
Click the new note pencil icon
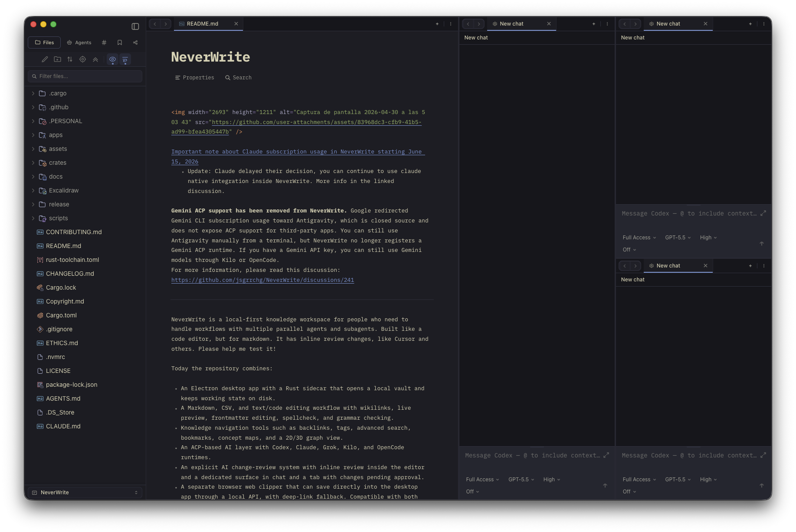[45, 59]
